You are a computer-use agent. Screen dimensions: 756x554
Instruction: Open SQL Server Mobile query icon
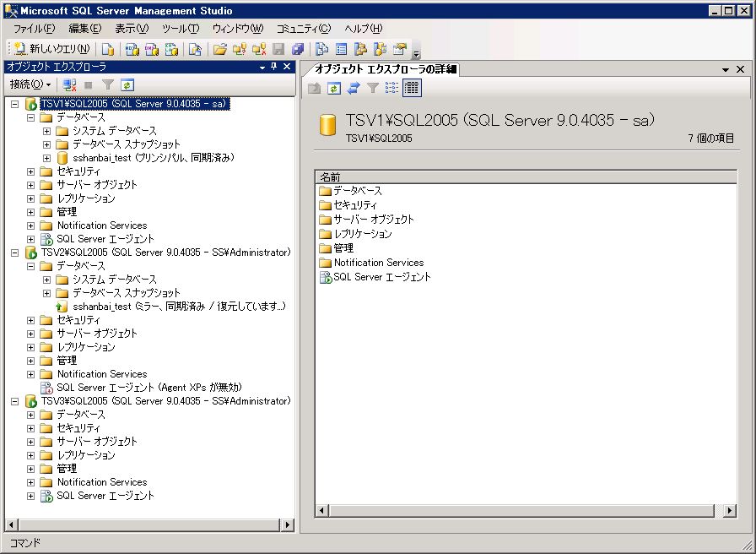click(195, 49)
